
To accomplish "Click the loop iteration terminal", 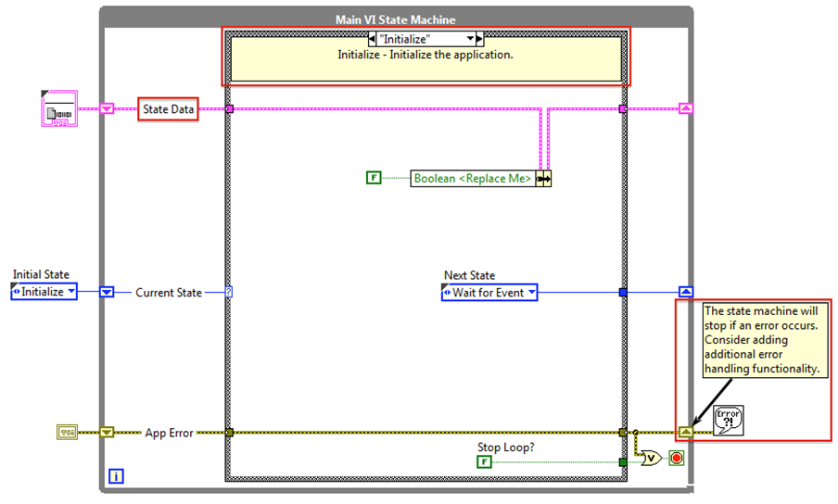I will (117, 476).
